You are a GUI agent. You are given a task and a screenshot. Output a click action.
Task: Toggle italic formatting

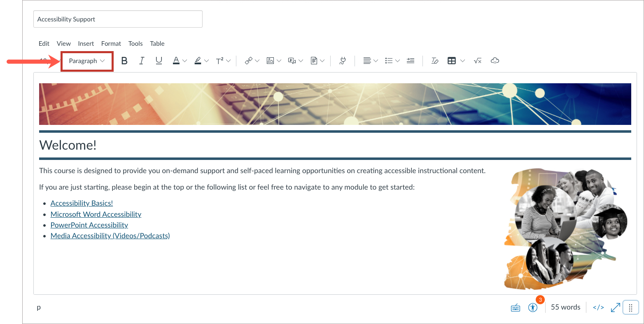click(x=141, y=61)
